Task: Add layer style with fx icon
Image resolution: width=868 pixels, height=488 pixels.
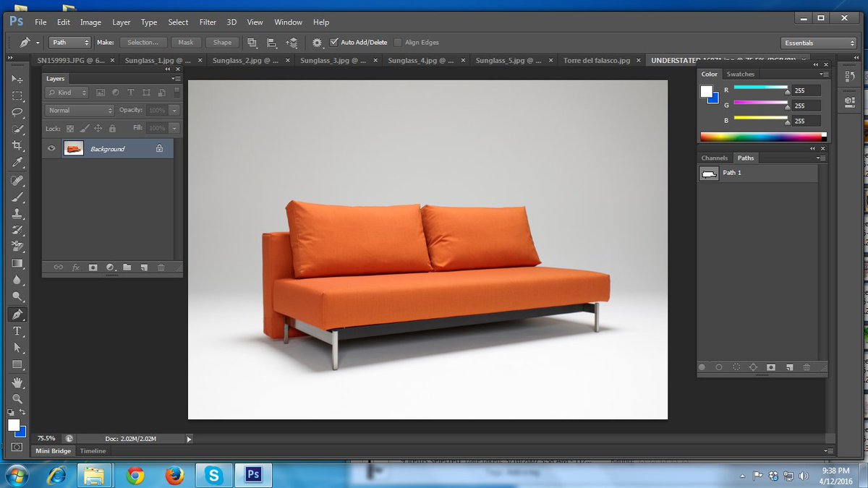Action: (x=75, y=267)
